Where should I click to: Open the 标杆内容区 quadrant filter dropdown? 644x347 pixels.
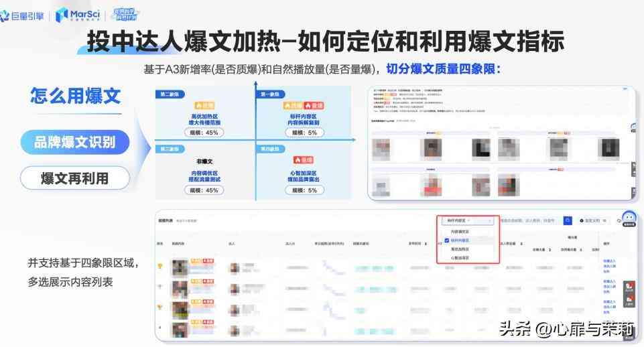[467, 221]
